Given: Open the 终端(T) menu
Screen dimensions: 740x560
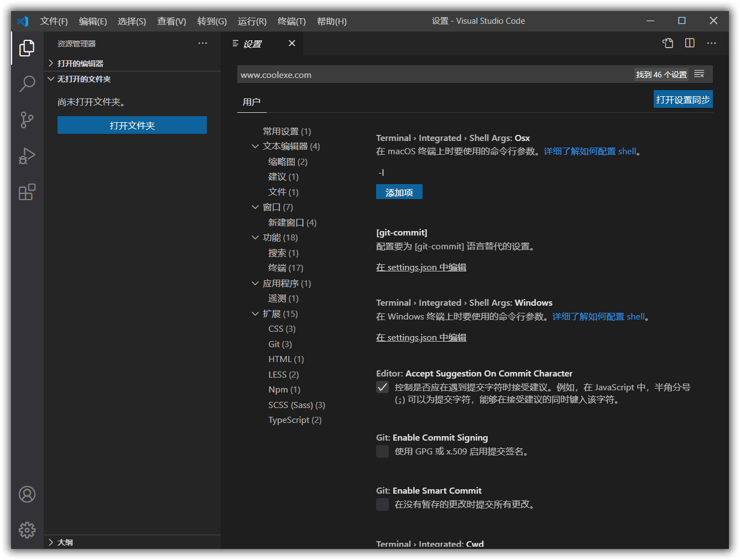Looking at the screenshot, I should (291, 21).
